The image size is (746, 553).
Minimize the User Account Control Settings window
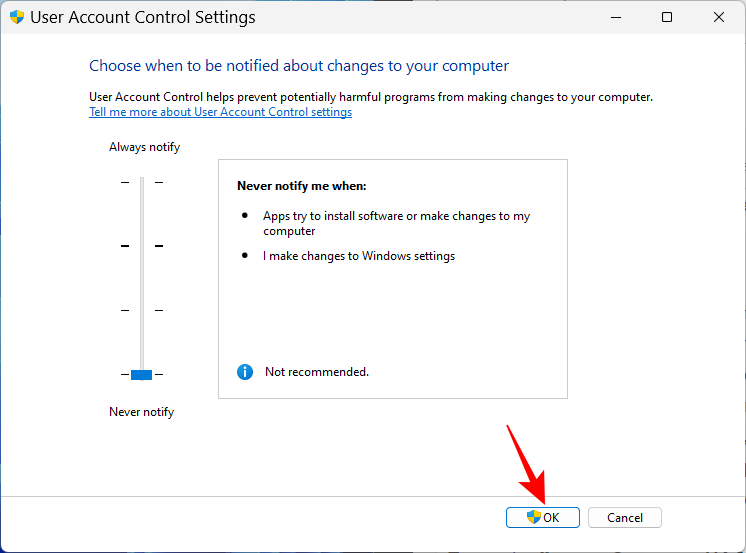(616, 17)
